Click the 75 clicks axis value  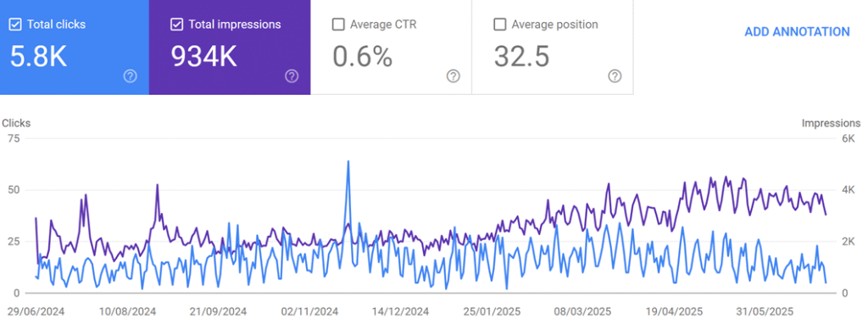13,138
